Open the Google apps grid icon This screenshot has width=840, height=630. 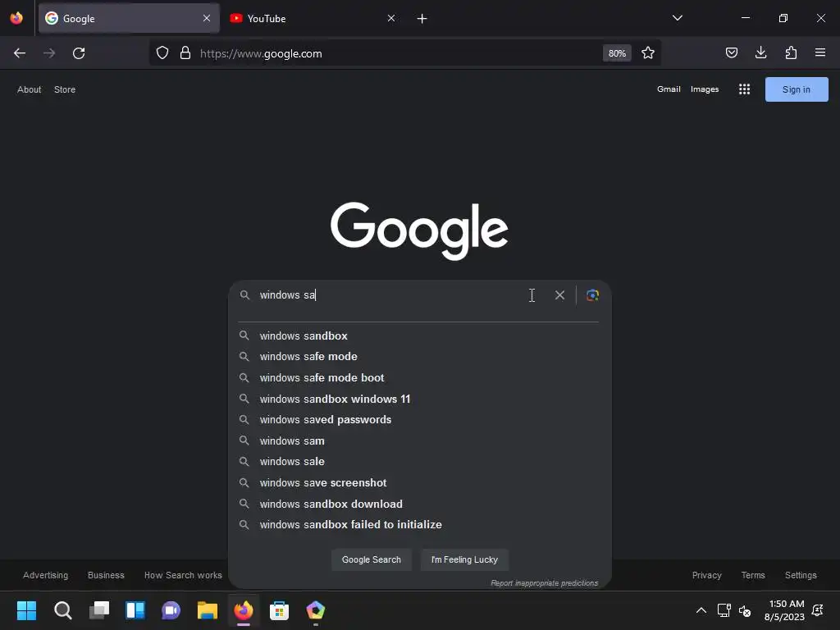744,89
